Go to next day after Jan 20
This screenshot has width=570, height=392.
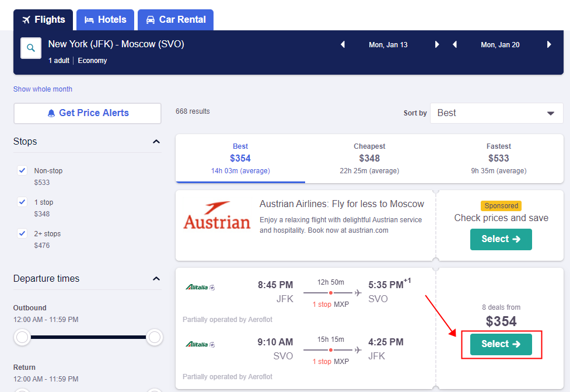click(549, 45)
